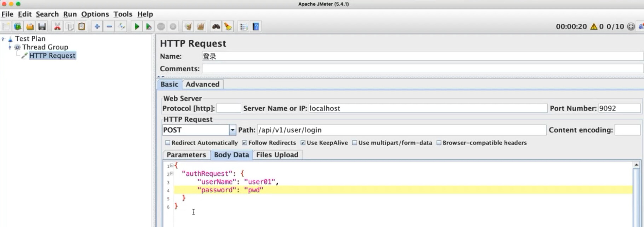The width and height of the screenshot is (644, 227).
Task: Start the test with green play icon
Action: point(137,27)
